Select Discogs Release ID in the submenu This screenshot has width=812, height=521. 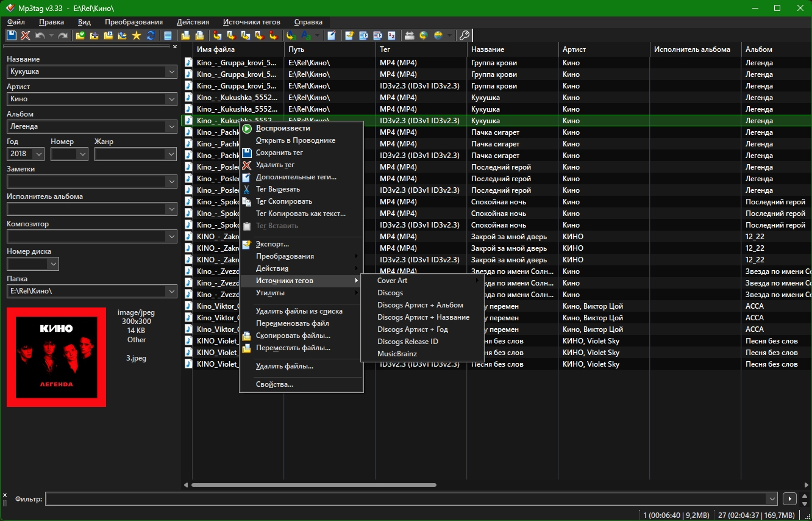(407, 342)
